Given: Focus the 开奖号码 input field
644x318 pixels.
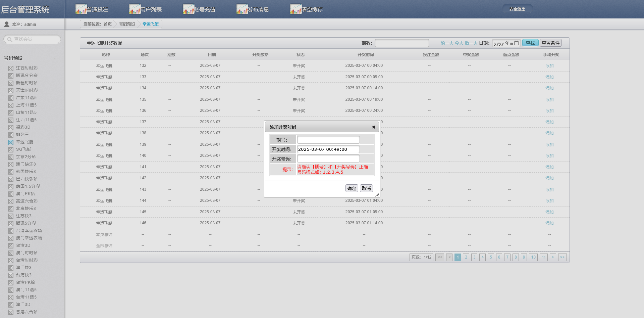Looking at the screenshot, I should click(328, 158).
